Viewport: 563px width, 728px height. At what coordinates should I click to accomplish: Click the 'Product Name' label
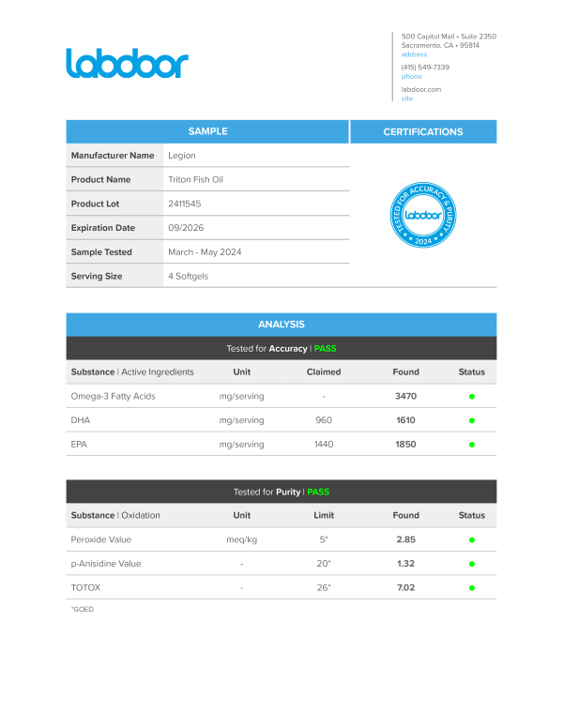100,180
